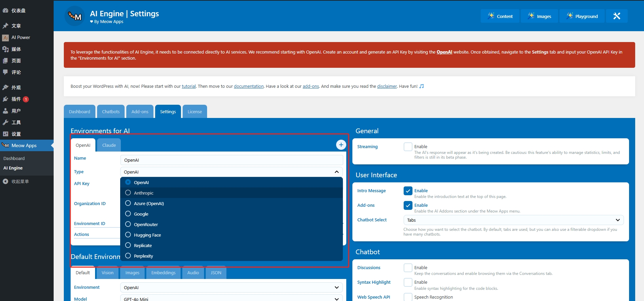Open 页面 pages icon in sidebar
644x301 pixels.
(5, 61)
